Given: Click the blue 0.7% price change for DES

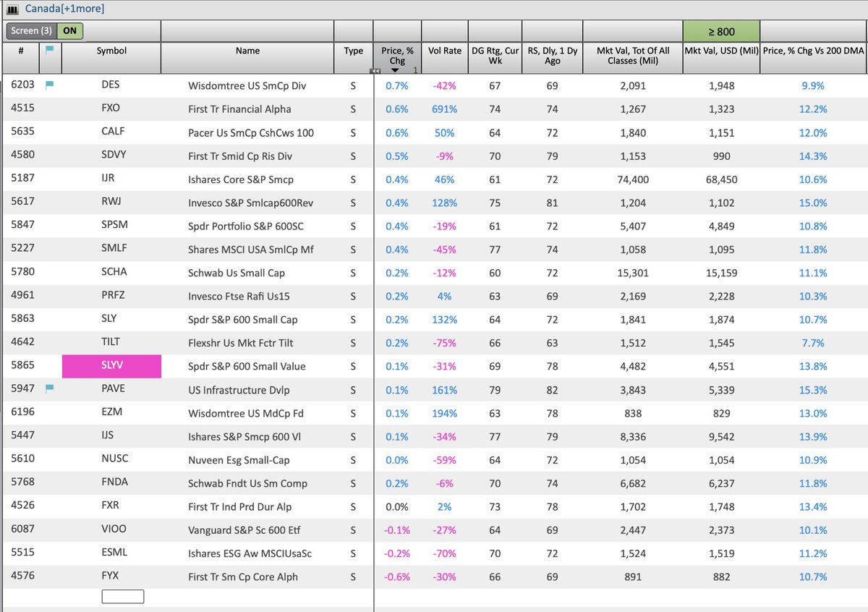Looking at the screenshot, I should 396,85.
